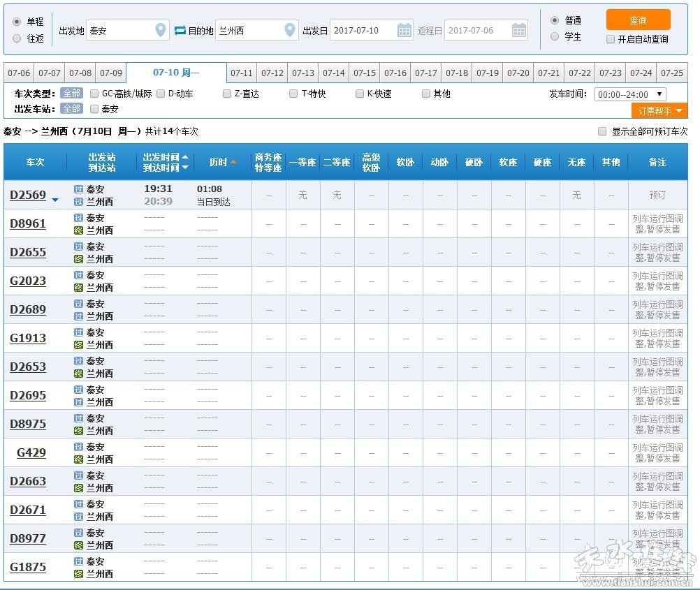Image resolution: width=700 pixels, height=590 pixels.
Task: Switch to the 07-11 date tab
Action: (242, 73)
